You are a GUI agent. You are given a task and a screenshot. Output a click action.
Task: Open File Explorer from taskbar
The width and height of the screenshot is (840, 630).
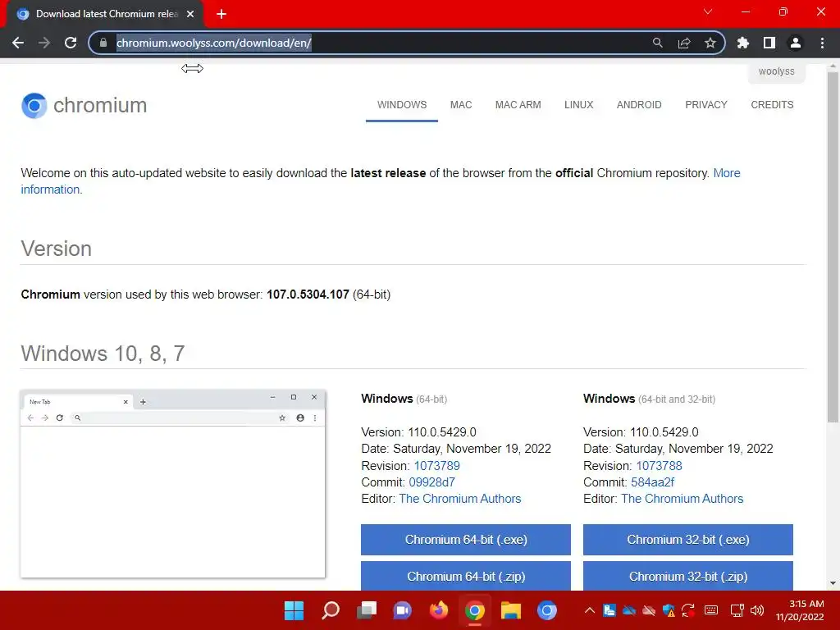coord(511,610)
